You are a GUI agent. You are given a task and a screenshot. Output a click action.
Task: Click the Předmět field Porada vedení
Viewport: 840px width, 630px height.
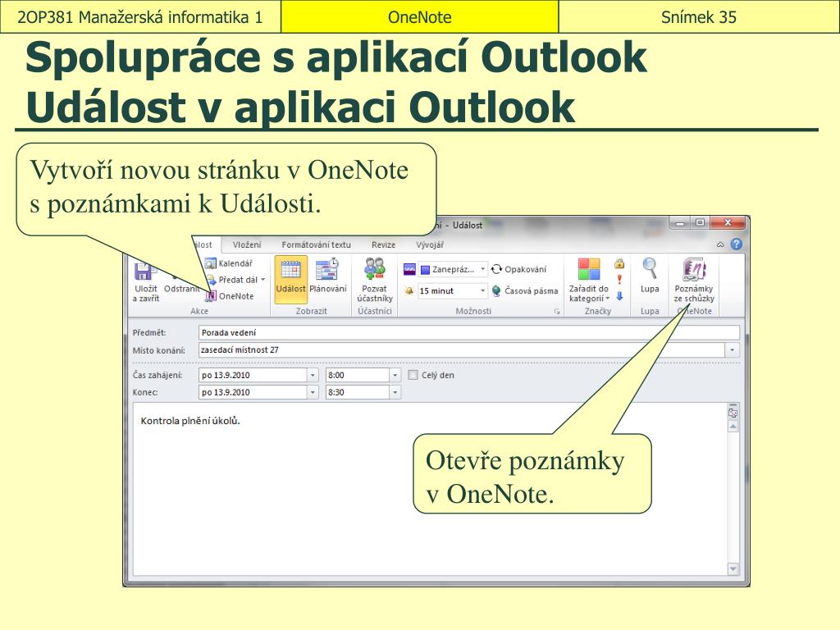click(x=468, y=333)
